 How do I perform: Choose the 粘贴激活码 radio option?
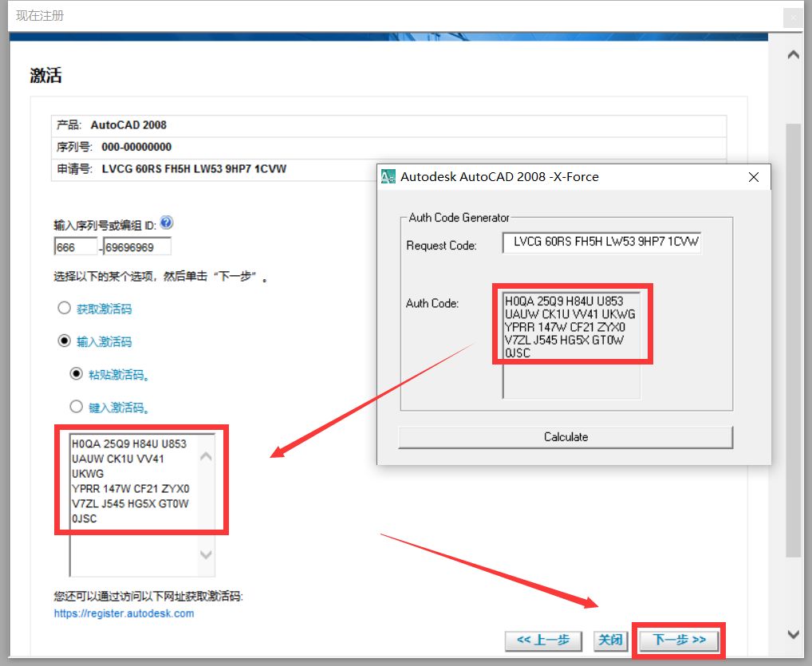click(76, 374)
